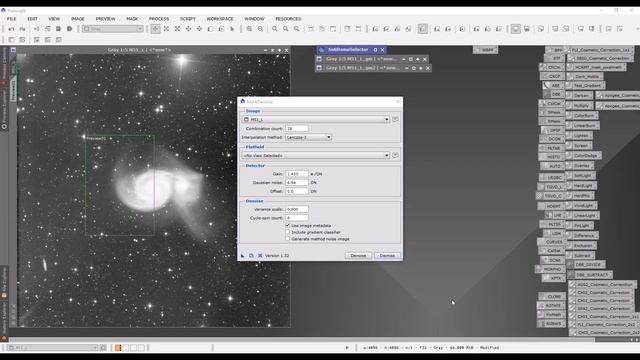The width and height of the screenshot is (640, 360).
Task: Select the CLONE process icon
Action: tap(551, 296)
